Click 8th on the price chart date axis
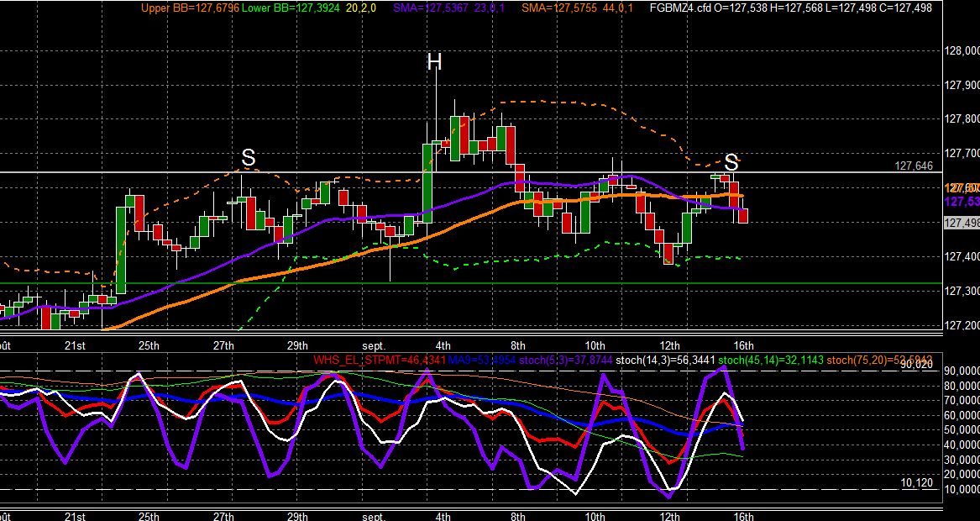This screenshot has width=980, height=521. click(517, 346)
